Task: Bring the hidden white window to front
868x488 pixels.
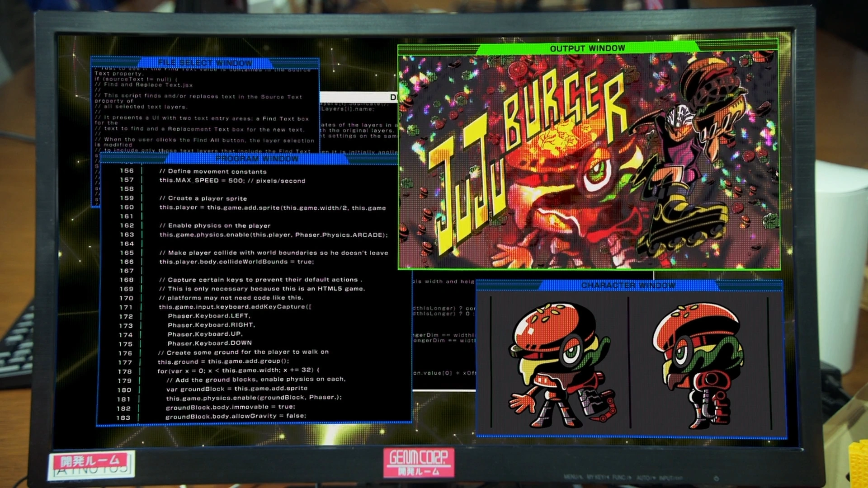Action: point(357,97)
